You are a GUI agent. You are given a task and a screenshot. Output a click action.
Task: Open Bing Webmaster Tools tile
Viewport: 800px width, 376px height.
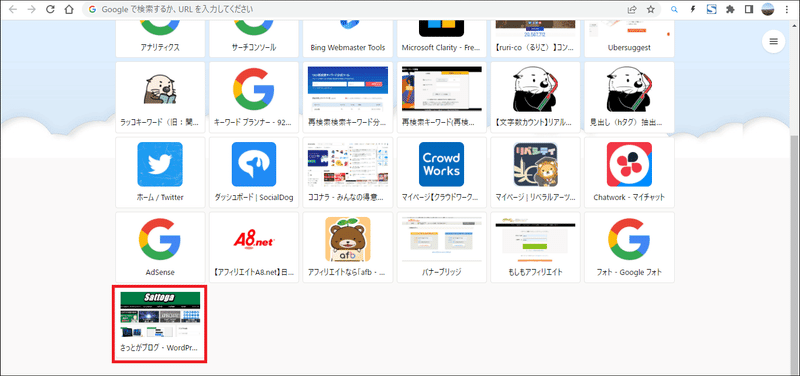tap(348, 39)
